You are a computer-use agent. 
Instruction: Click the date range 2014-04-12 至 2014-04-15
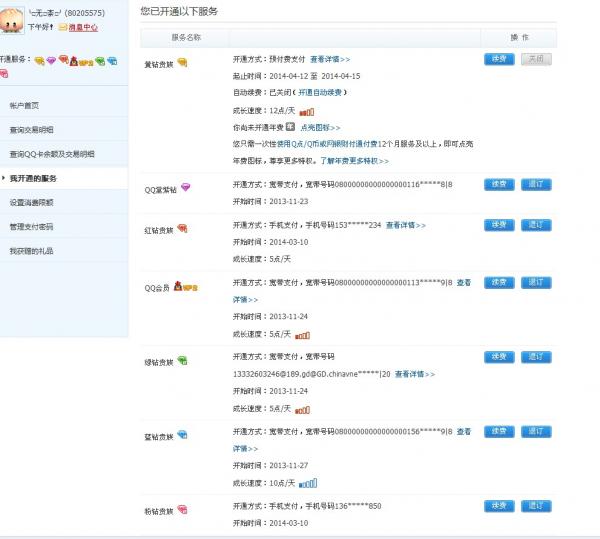point(315,76)
